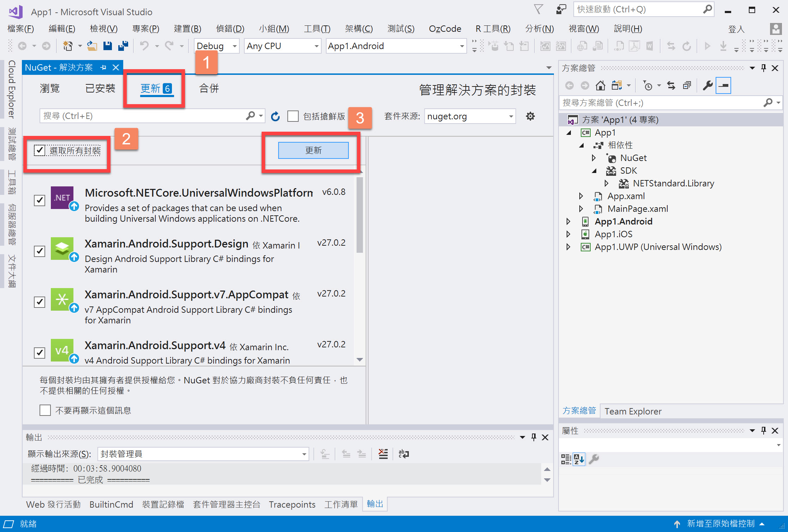
Task: Click the Redo toolbar icon
Action: (x=170, y=46)
